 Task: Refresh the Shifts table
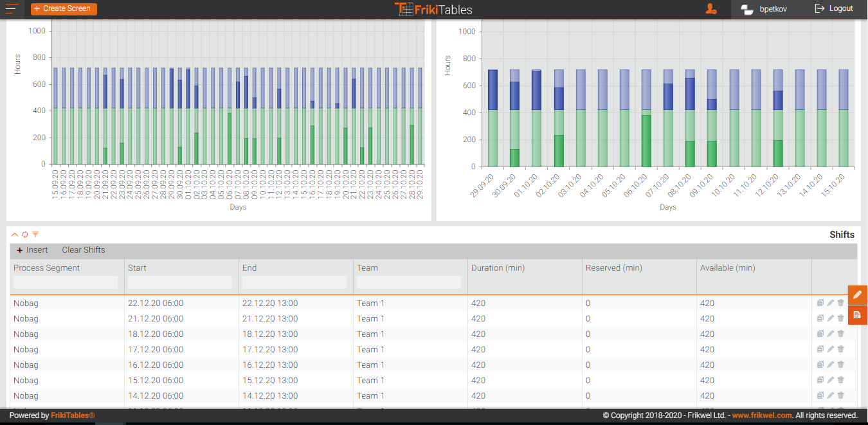(x=25, y=235)
